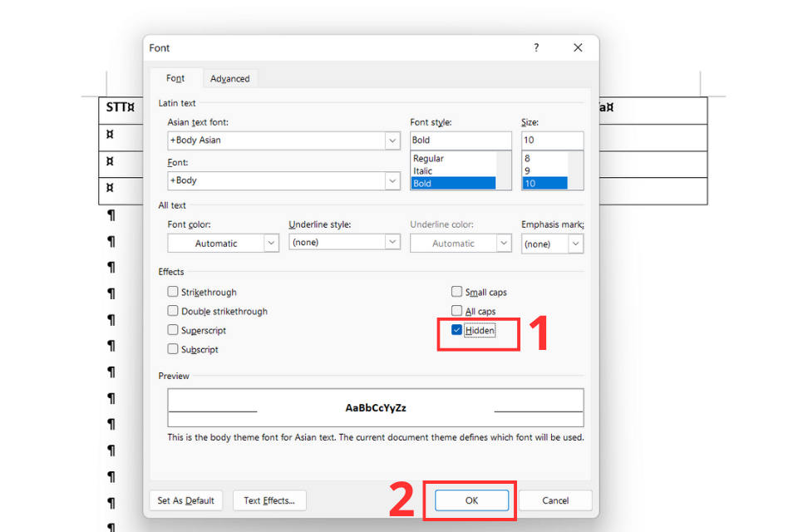
Task: Toggle the Subscript checkbox
Action: coord(173,349)
